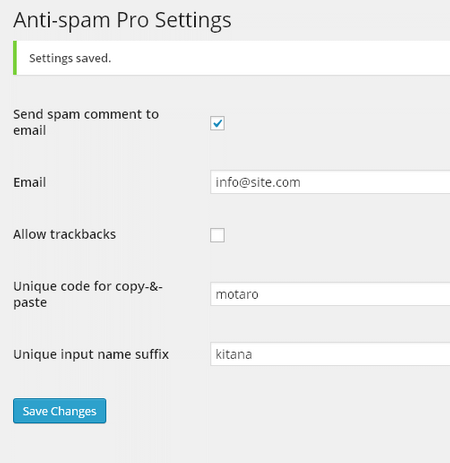Enable the Allow trackbacks checkbox
The image size is (450, 463).
217,235
